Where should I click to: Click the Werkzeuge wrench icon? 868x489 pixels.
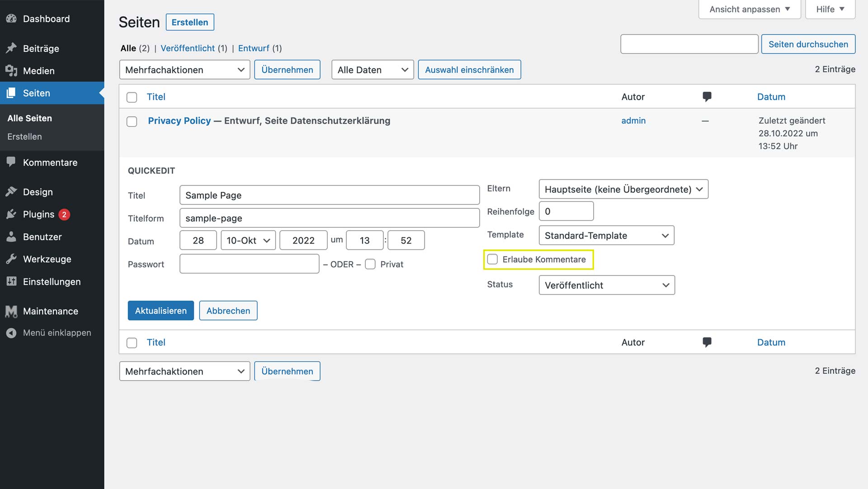[x=11, y=259]
